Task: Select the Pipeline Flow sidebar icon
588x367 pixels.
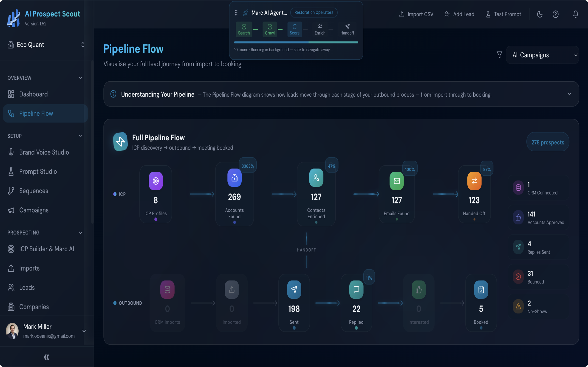Action: click(11, 113)
